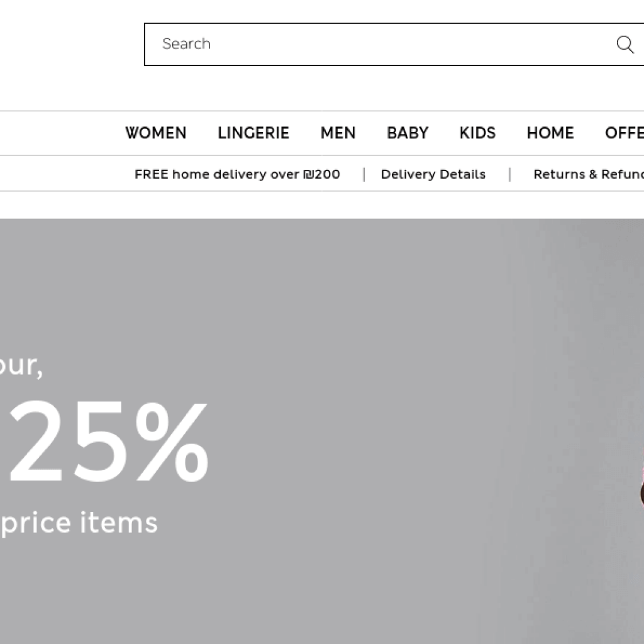Open the HOME category menu
Viewport: 644px width, 644px height.
pos(550,133)
